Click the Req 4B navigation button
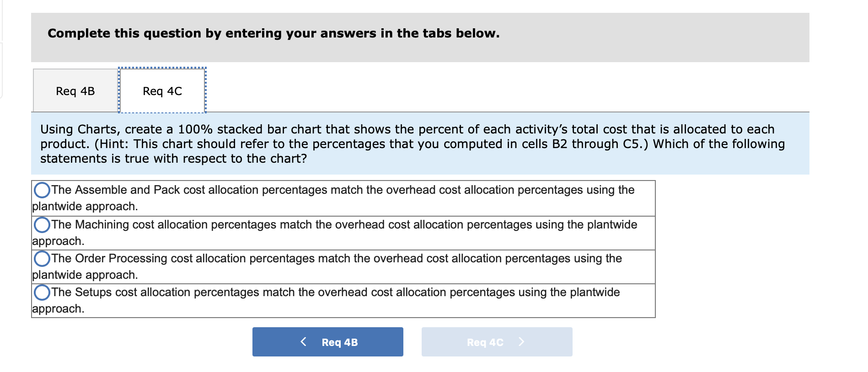The image size is (868, 372). (x=327, y=341)
